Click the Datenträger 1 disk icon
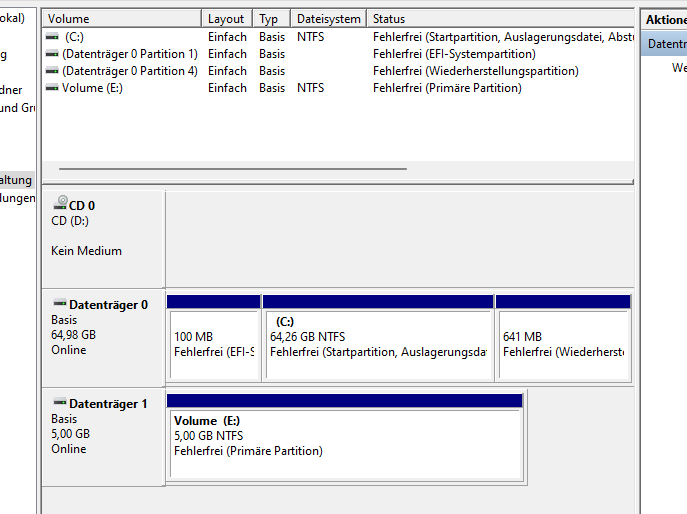The width and height of the screenshot is (687, 514). [x=60, y=403]
